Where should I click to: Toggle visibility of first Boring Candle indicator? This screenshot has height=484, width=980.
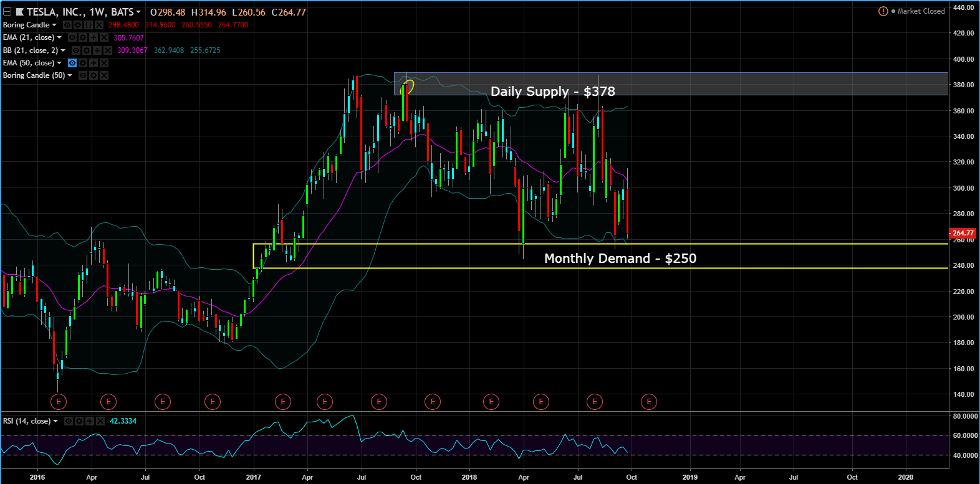pyautogui.click(x=67, y=25)
